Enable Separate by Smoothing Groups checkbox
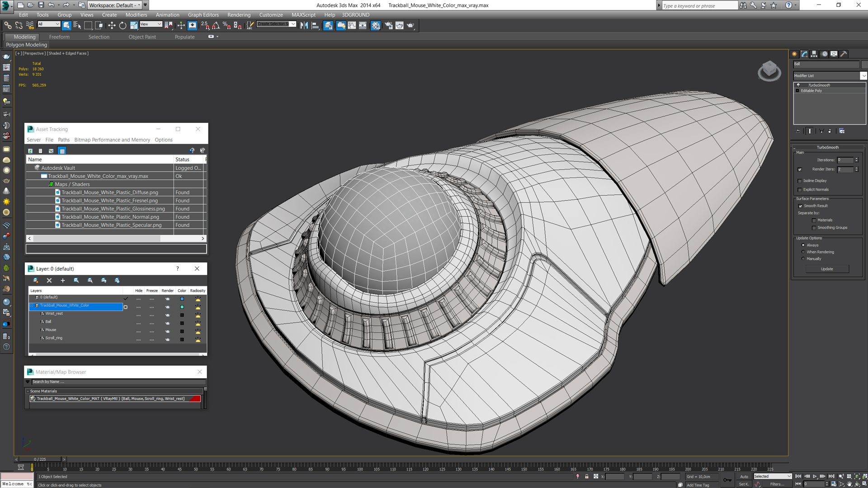 click(814, 228)
